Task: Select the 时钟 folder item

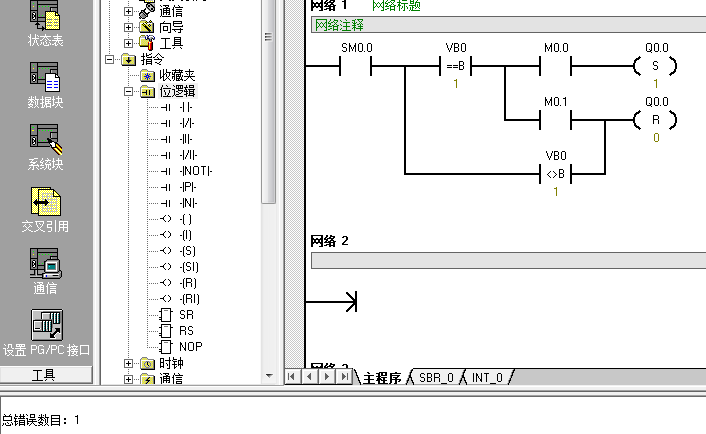Action: pos(171,363)
